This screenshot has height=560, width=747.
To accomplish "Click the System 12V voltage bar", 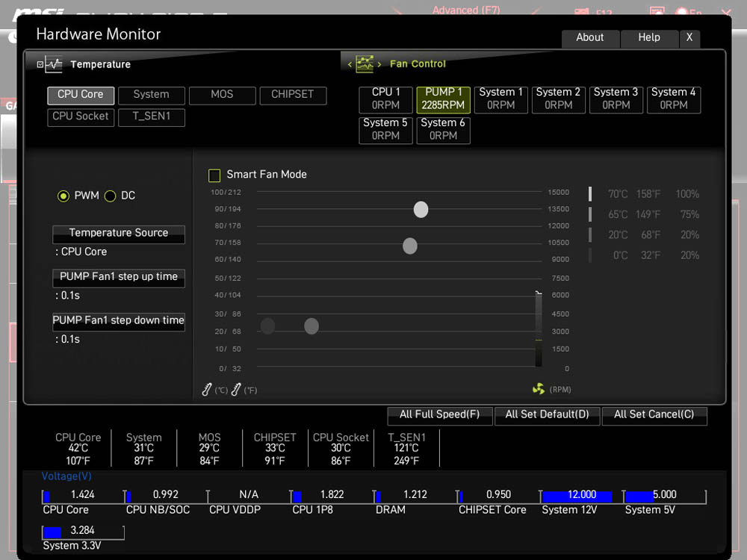I will [581, 497].
